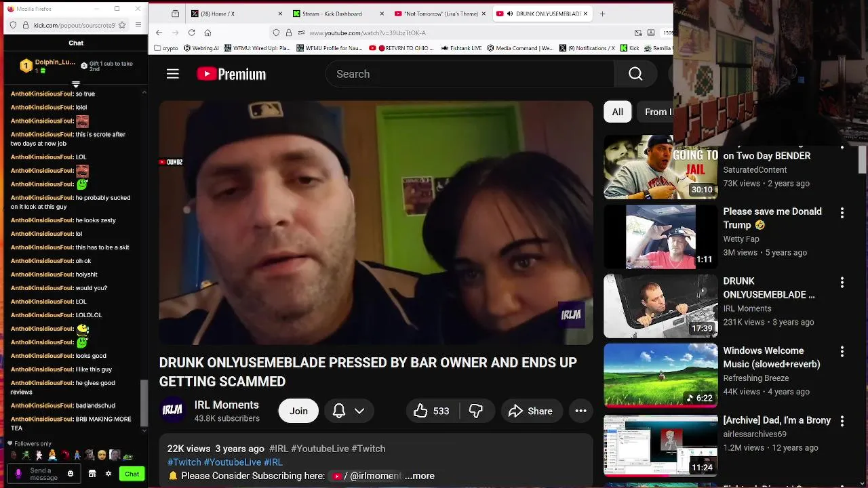
Task: Open the Fishtank LIVE bookmark
Action: click(x=462, y=48)
